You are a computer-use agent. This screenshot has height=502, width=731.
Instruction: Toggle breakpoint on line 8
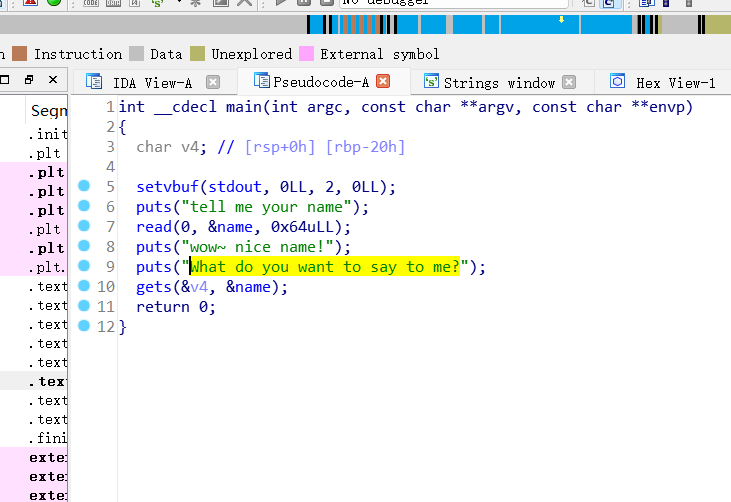click(x=84, y=246)
